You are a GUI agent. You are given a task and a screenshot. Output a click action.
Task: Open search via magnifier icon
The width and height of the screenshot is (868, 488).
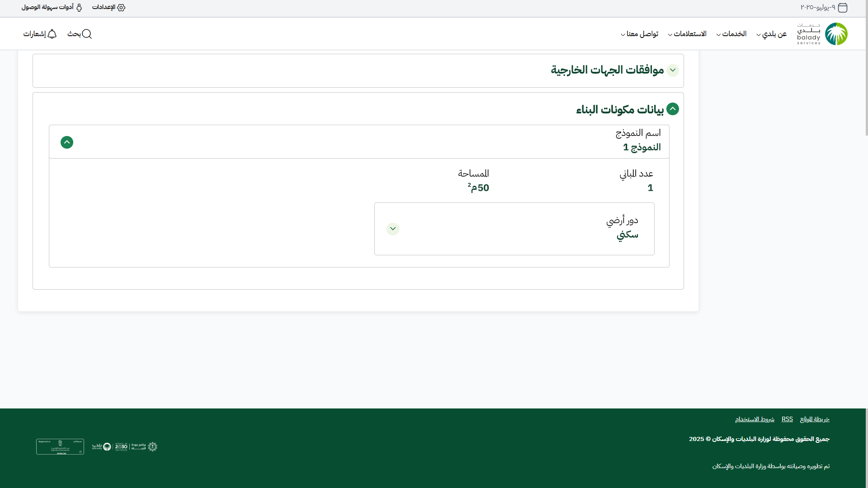pos(87,34)
